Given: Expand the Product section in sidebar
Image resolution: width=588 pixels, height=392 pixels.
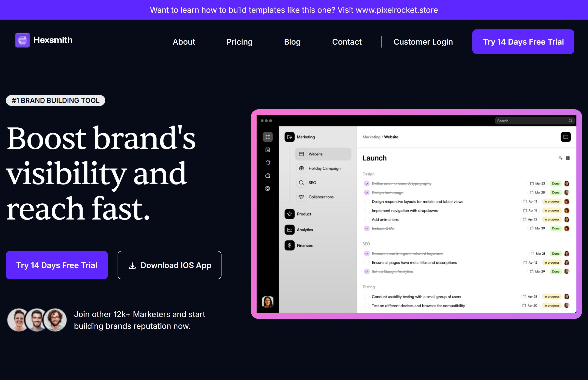Looking at the screenshot, I should tap(304, 214).
